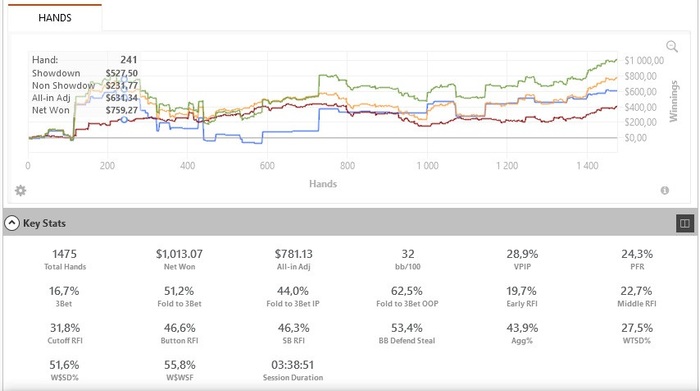Select the 3Bet 16,7% stat

tap(64, 296)
